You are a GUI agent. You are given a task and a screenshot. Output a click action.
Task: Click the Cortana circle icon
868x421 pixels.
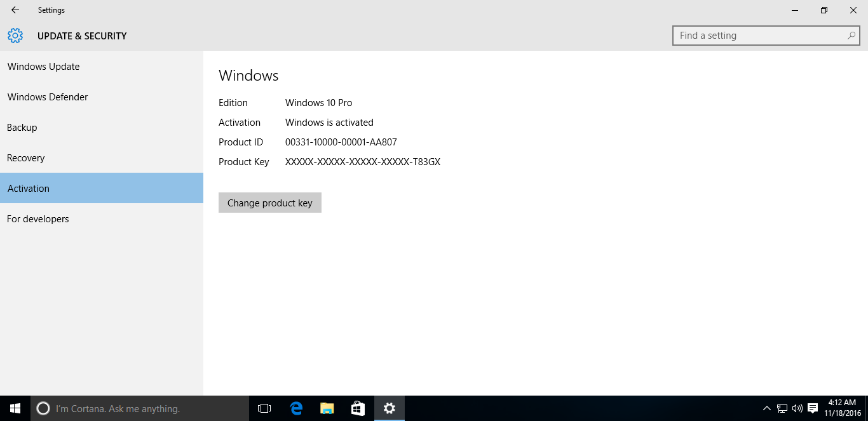(43, 408)
